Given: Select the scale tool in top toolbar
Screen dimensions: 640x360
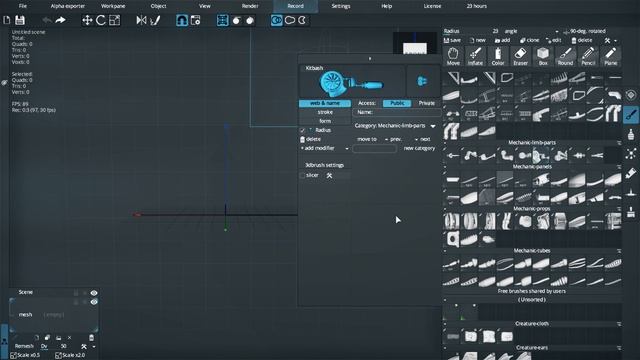Looking at the screenshot, I should click(115, 20).
